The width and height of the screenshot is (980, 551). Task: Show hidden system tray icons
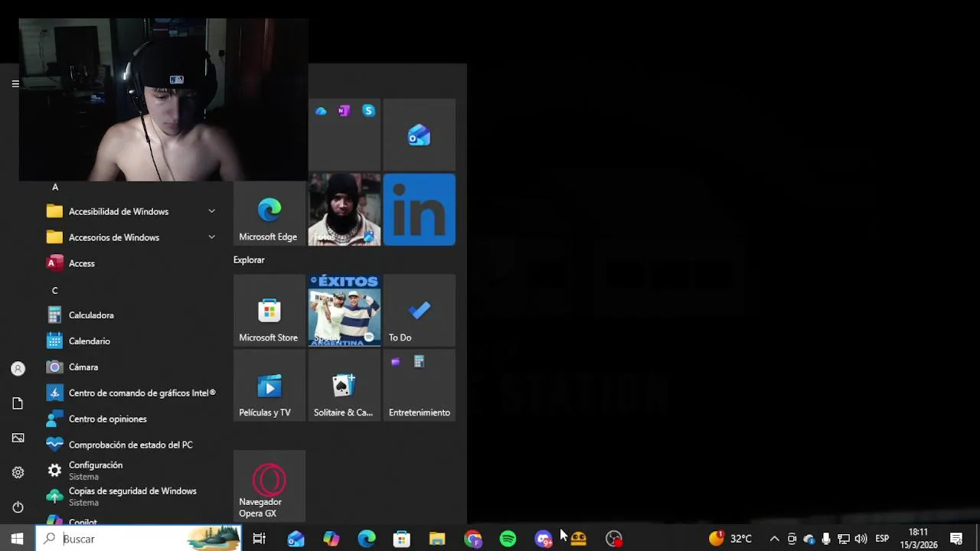[x=774, y=539]
